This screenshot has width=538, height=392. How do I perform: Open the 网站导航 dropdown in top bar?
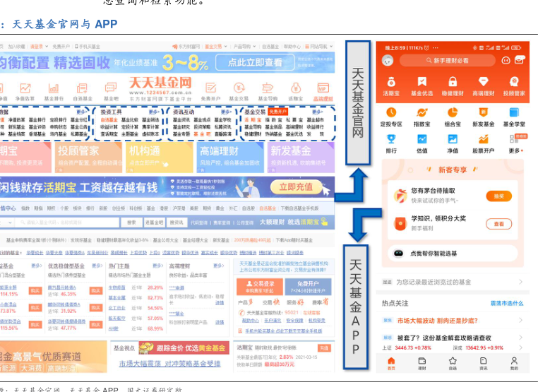click(x=318, y=47)
